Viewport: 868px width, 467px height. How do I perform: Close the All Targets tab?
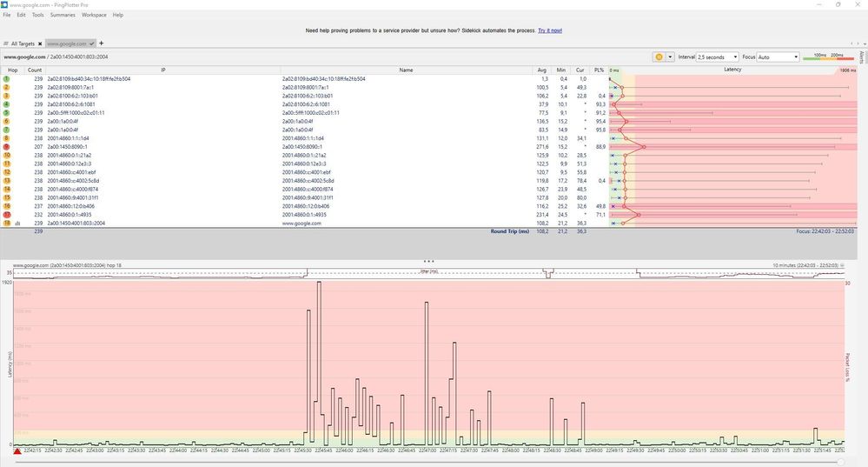[x=40, y=43]
